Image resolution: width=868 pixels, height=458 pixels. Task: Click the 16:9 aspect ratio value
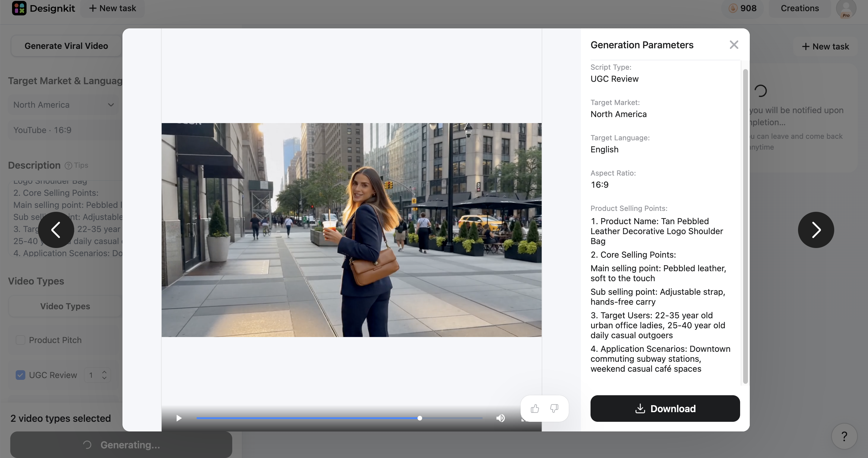coord(600,185)
